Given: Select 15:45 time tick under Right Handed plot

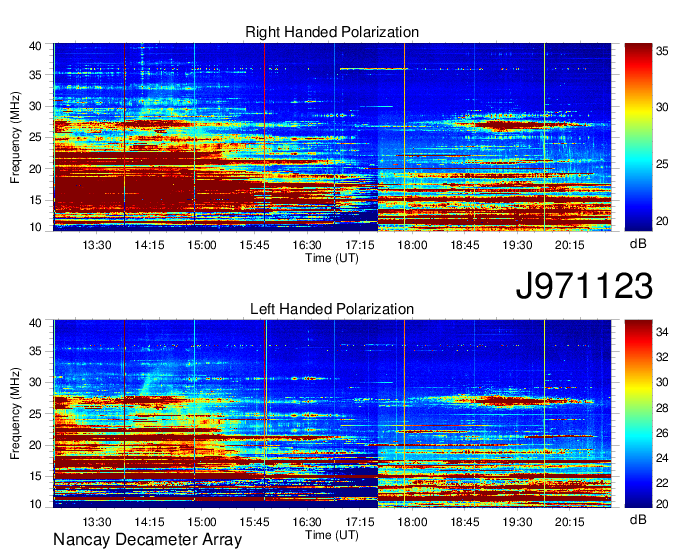Looking at the screenshot, I should [x=255, y=245].
